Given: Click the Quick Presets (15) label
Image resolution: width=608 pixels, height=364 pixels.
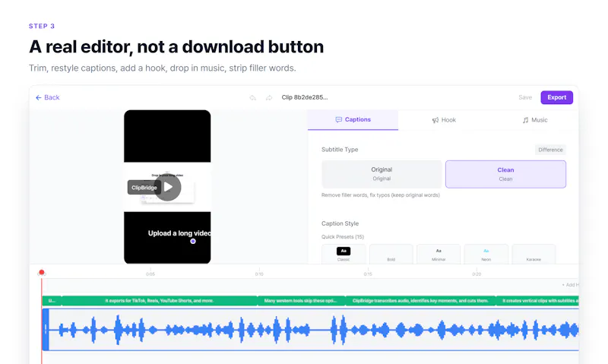Looking at the screenshot, I should click(343, 237).
